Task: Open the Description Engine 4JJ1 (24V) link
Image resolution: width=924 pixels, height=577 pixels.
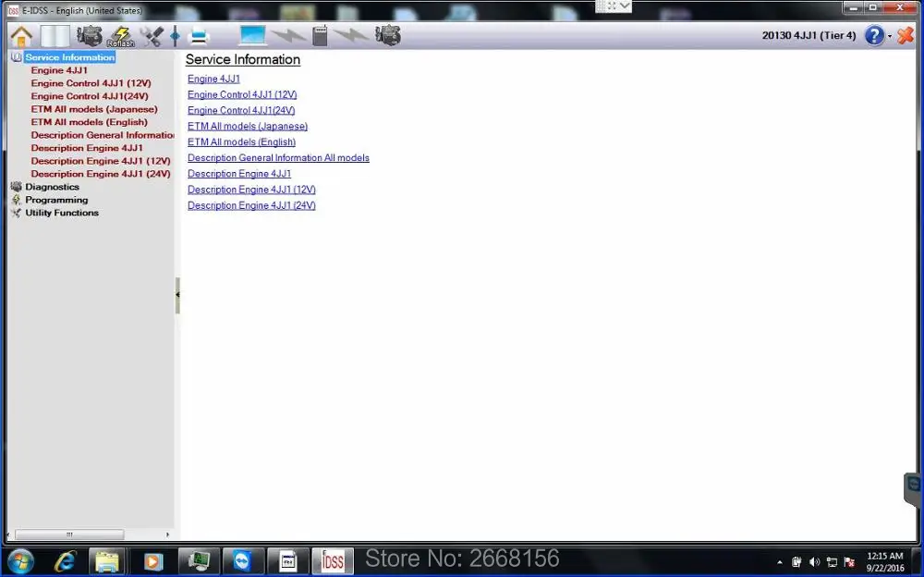Action: point(251,206)
